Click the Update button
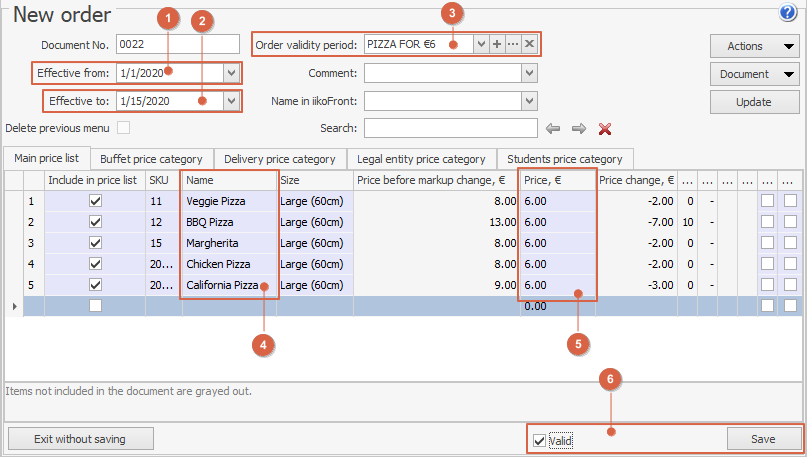Screen dimensions: 807x457 pyautogui.click(x=754, y=102)
